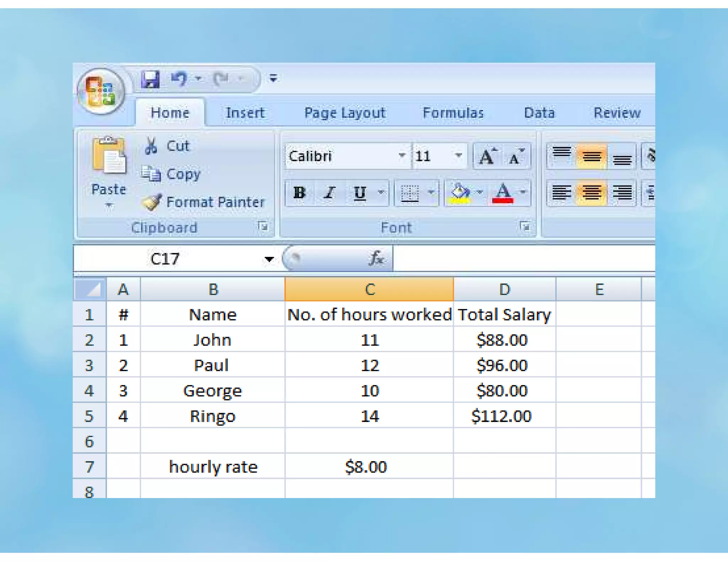Toggle Italic formatting
This screenshot has width=728, height=562.
tap(330, 193)
